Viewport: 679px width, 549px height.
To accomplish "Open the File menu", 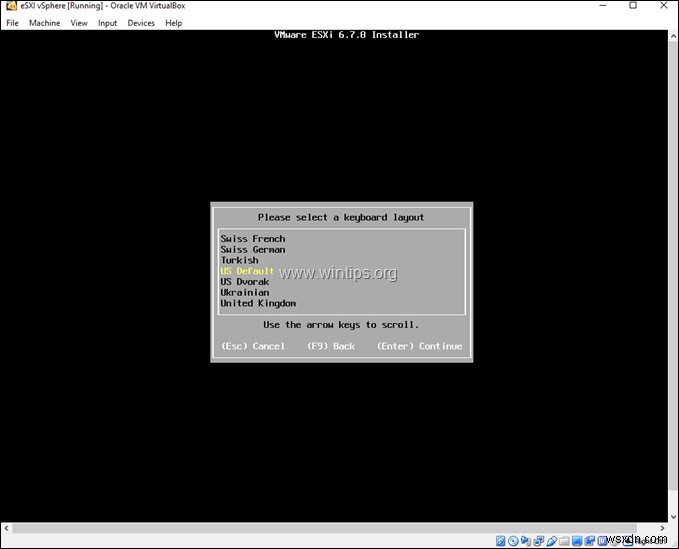I will point(12,23).
